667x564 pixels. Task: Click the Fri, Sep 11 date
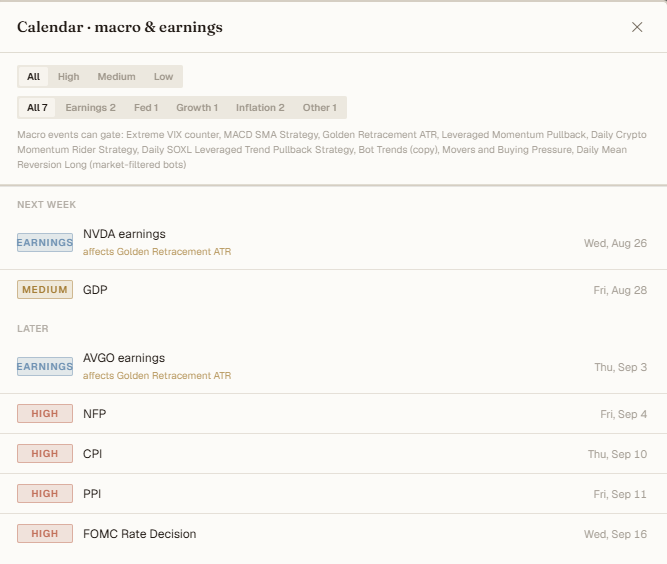click(620, 494)
